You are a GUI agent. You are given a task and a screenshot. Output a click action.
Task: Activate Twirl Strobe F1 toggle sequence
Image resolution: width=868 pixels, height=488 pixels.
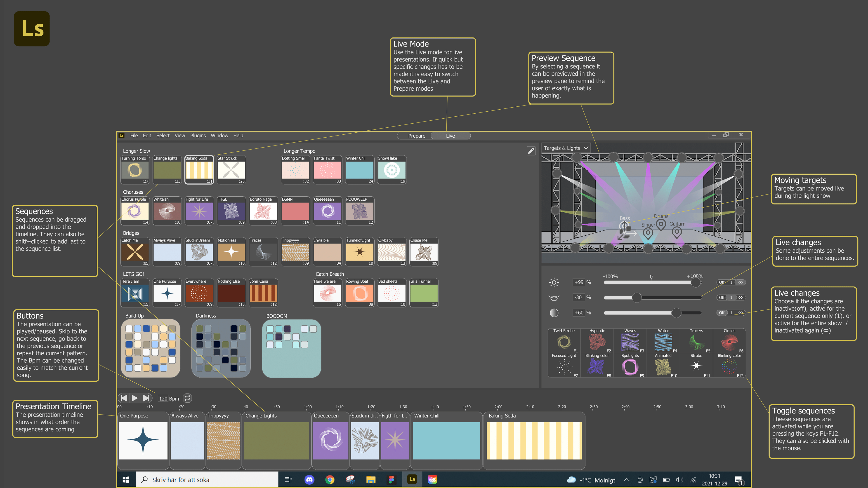tap(564, 341)
